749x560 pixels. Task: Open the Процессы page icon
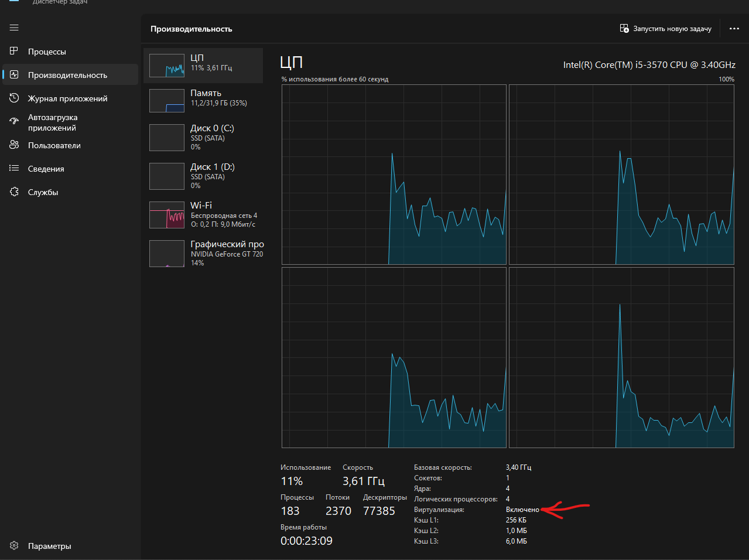pos(14,52)
